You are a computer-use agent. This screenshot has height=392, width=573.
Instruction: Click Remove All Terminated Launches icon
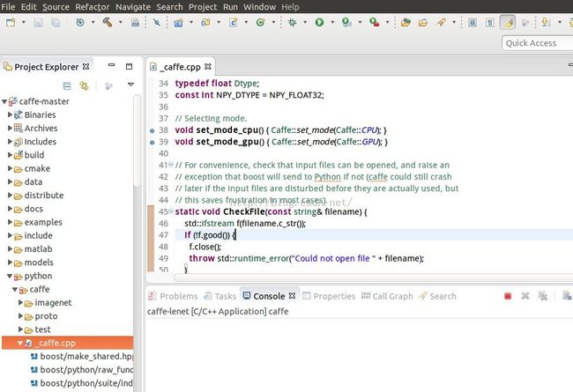[x=543, y=296]
